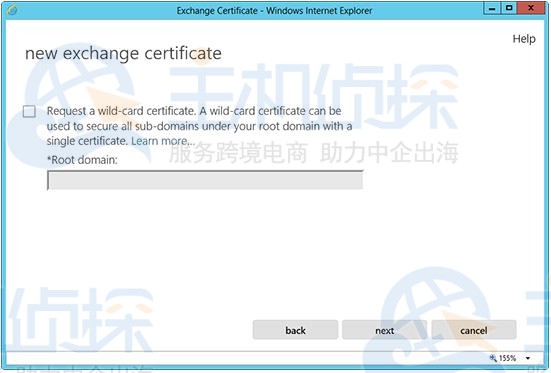Click the Internet Explorer icon in title bar

click(x=12, y=10)
